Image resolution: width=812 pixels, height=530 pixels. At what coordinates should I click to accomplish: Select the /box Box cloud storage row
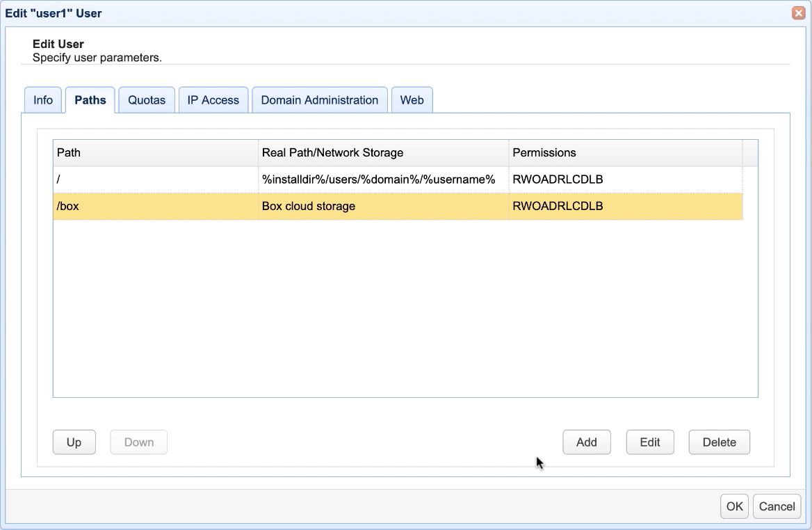(153, 206)
